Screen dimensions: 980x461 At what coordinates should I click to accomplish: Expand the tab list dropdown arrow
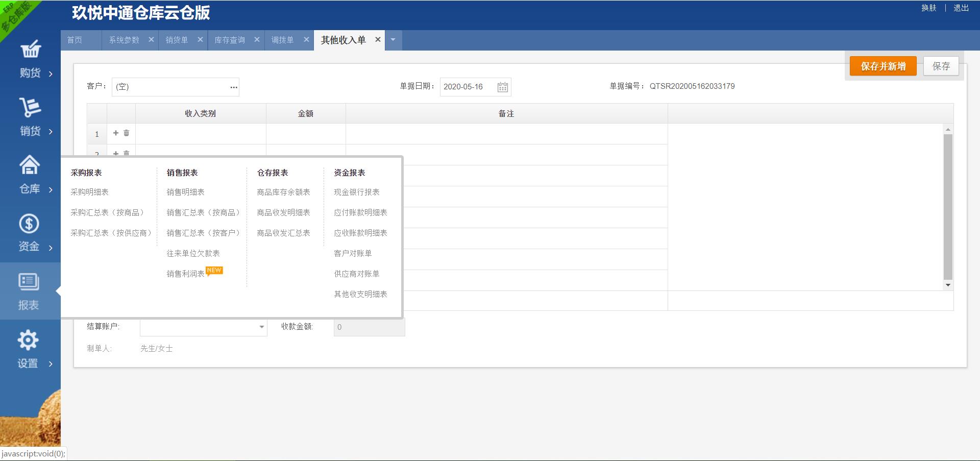click(393, 40)
